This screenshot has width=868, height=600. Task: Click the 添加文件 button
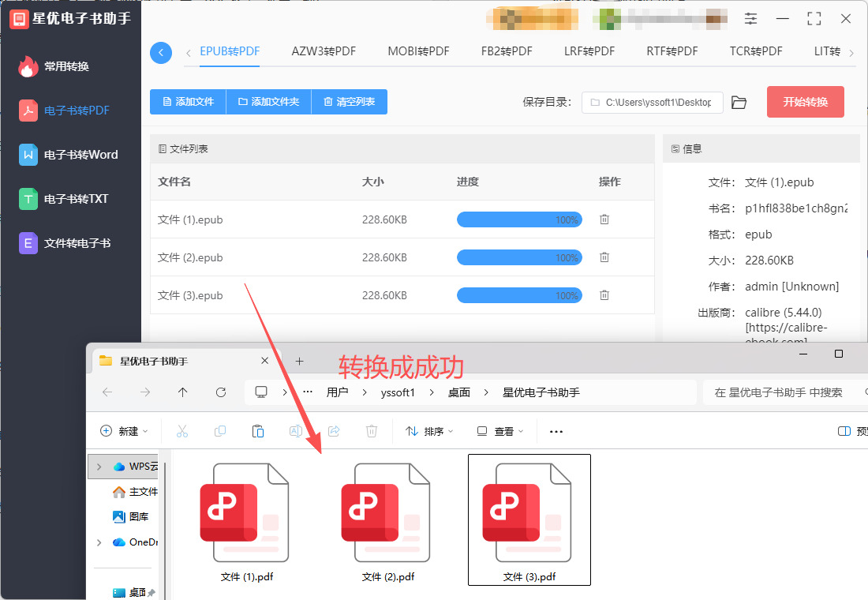click(188, 102)
